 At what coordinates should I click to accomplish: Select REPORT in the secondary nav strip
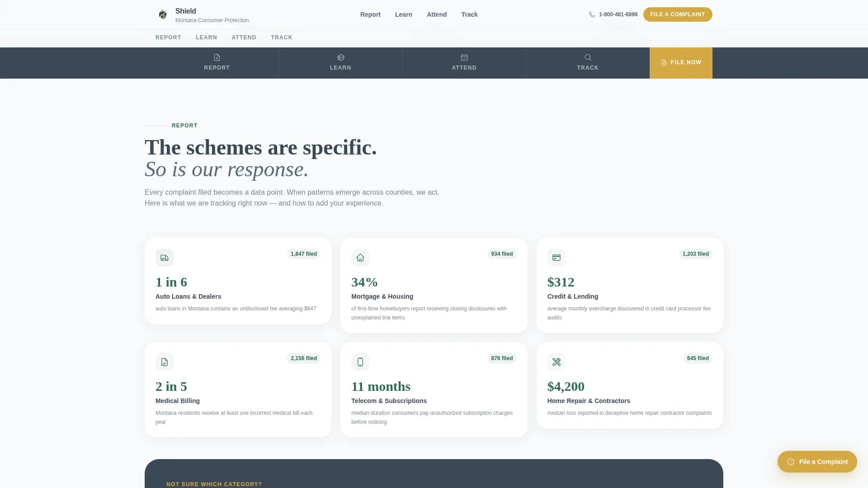point(168,38)
